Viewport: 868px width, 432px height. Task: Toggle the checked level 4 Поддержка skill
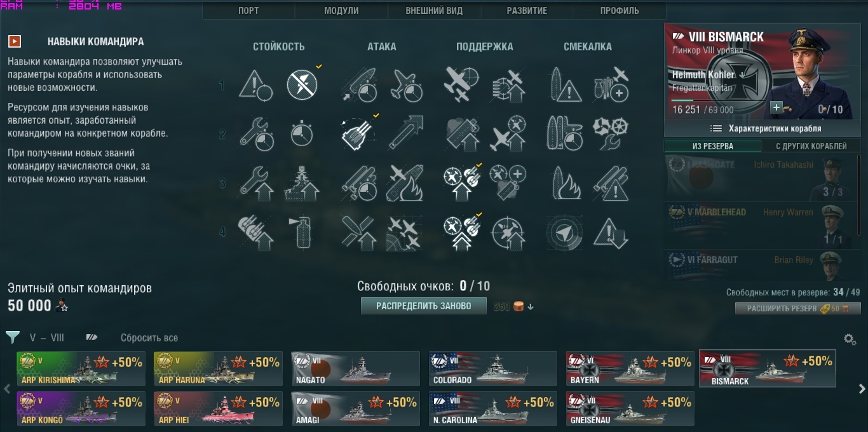(x=461, y=233)
